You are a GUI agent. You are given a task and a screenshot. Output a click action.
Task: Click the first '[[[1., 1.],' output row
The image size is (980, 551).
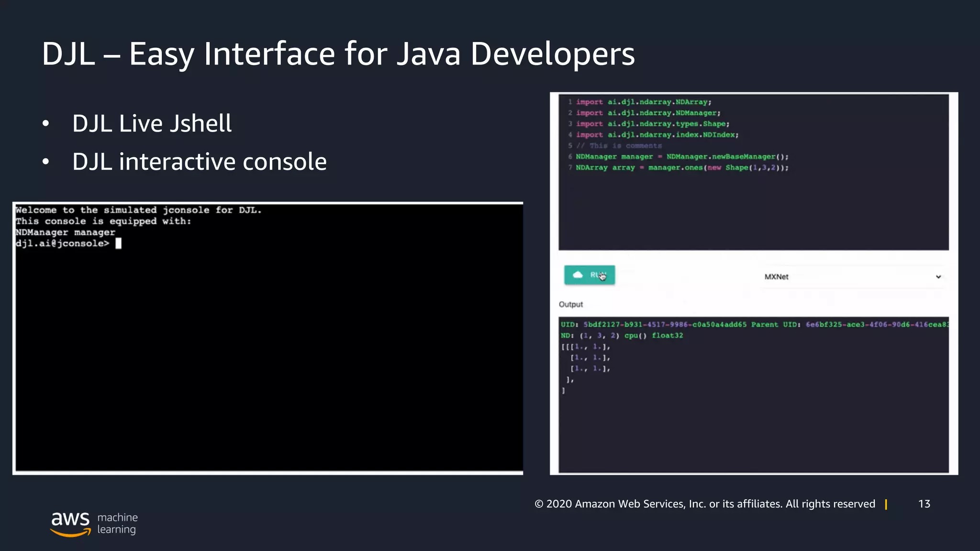[x=586, y=347]
